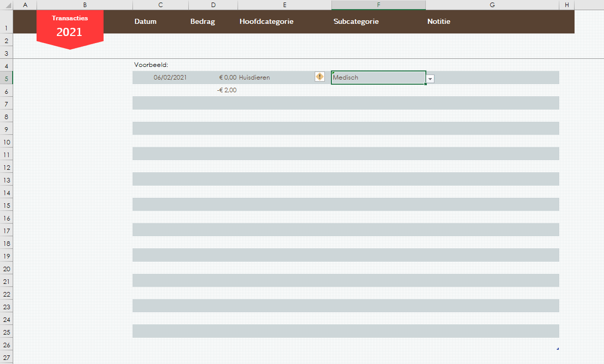Select row 11 header

click(7, 154)
